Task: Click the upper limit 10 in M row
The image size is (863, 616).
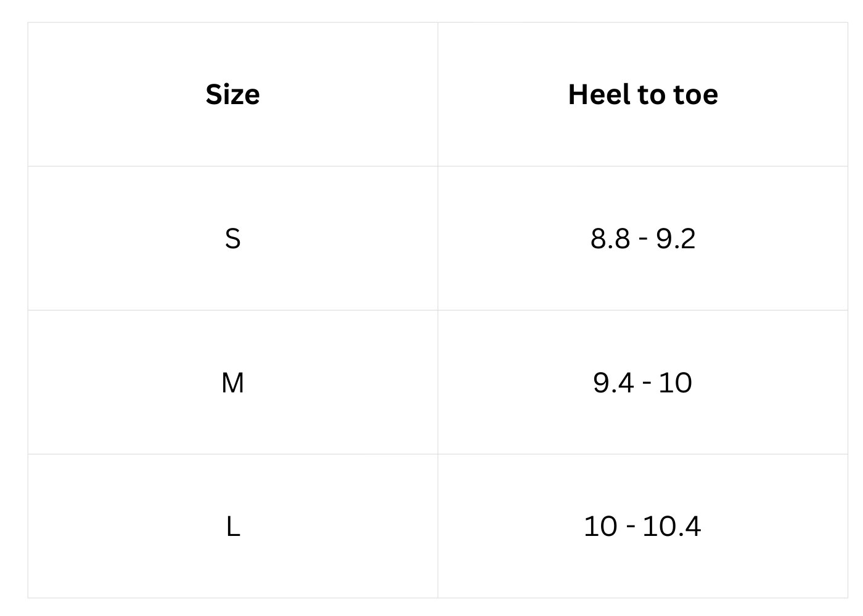Action: (x=675, y=383)
